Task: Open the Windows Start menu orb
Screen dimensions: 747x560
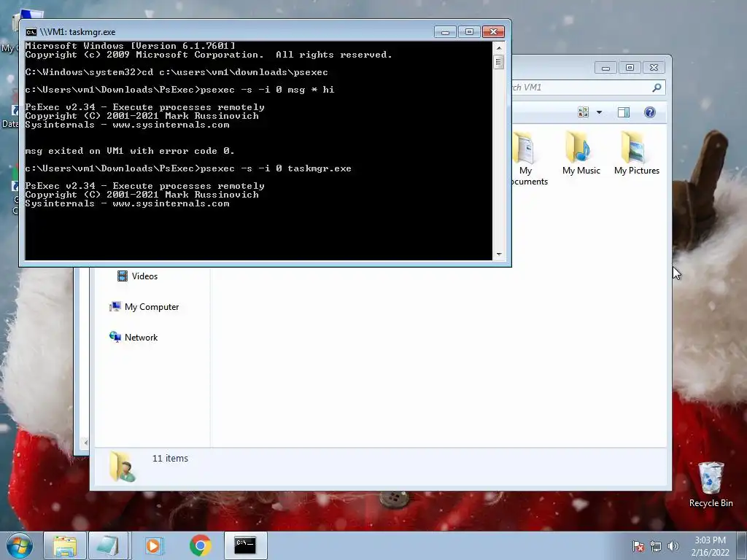Action: pos(19,545)
